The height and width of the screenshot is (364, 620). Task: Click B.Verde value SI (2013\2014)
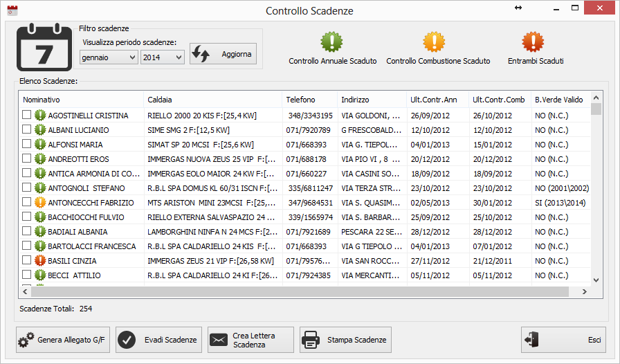coord(560,203)
